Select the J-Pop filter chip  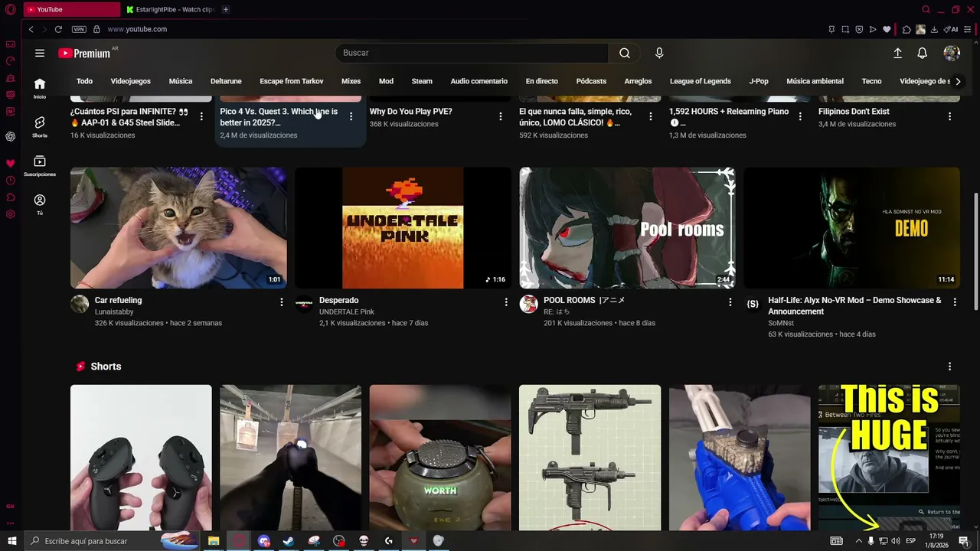pyautogui.click(x=759, y=81)
